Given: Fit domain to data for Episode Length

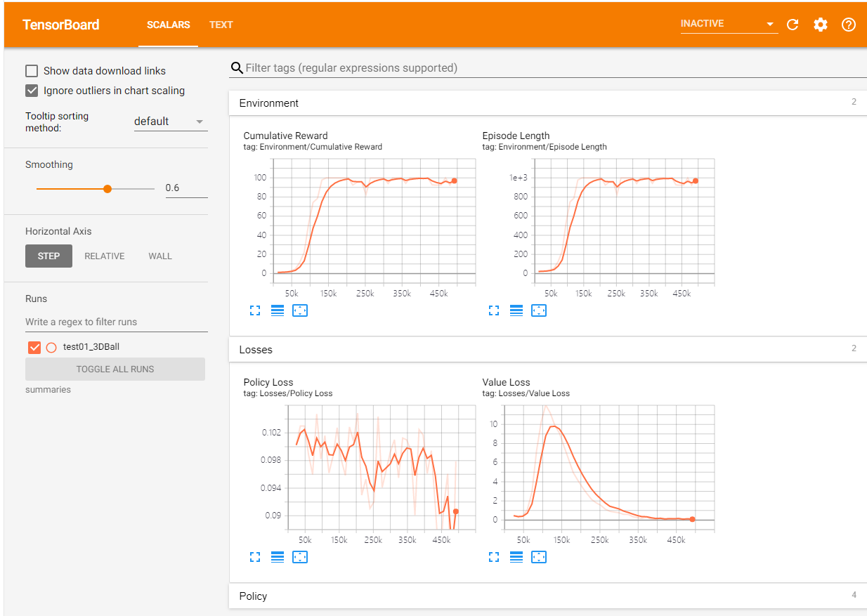Looking at the screenshot, I should click(x=539, y=310).
